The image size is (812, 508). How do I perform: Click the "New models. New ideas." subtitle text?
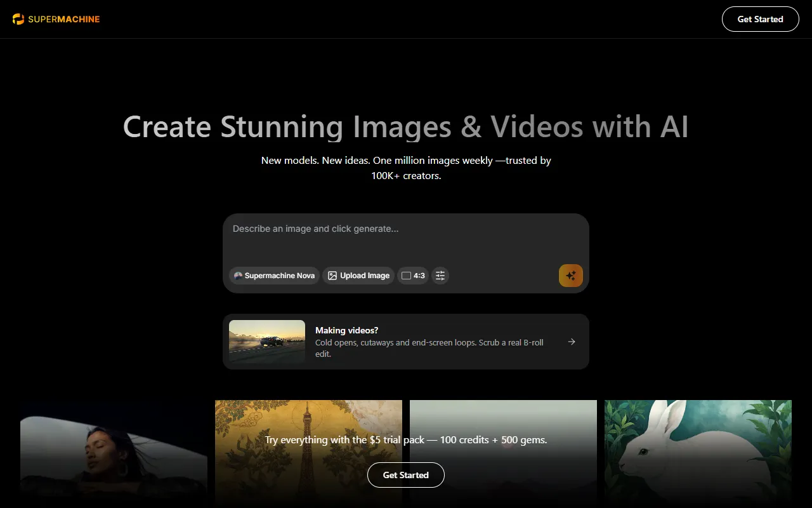(x=406, y=168)
